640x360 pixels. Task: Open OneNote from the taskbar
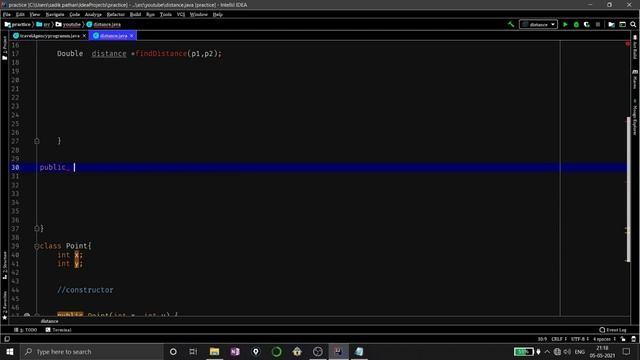tap(235, 351)
